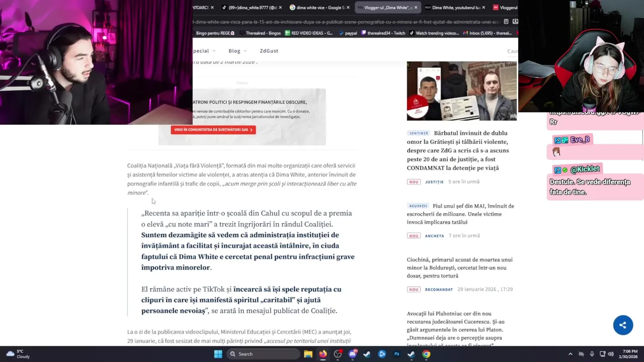Open article 'Bărbatul învinuit de dublu omor'
Screen dimensions: 644x362
pyautogui.click(x=458, y=150)
